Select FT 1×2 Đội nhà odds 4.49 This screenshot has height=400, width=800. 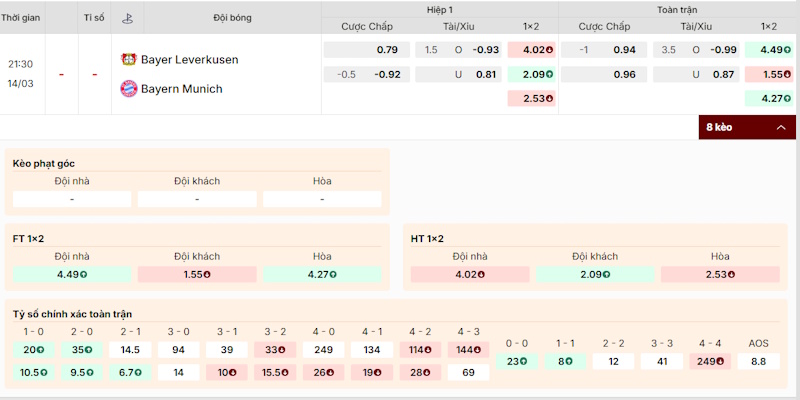[x=72, y=274]
